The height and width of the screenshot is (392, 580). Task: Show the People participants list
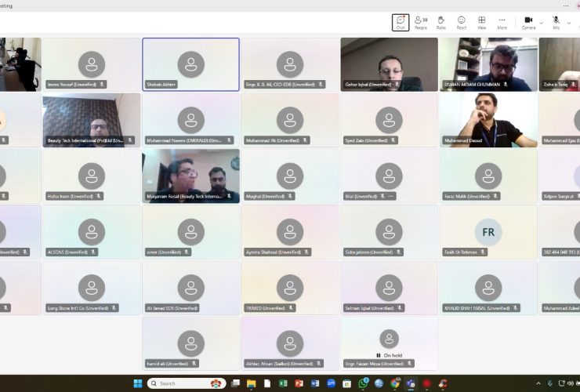coord(421,22)
